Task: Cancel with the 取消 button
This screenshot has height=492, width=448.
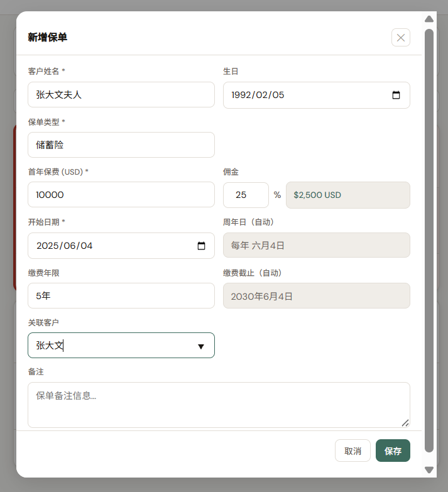Action: click(352, 451)
